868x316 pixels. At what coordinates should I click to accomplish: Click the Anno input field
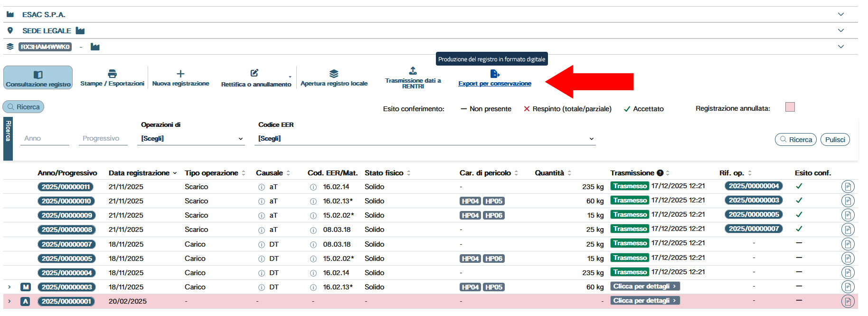(45, 138)
